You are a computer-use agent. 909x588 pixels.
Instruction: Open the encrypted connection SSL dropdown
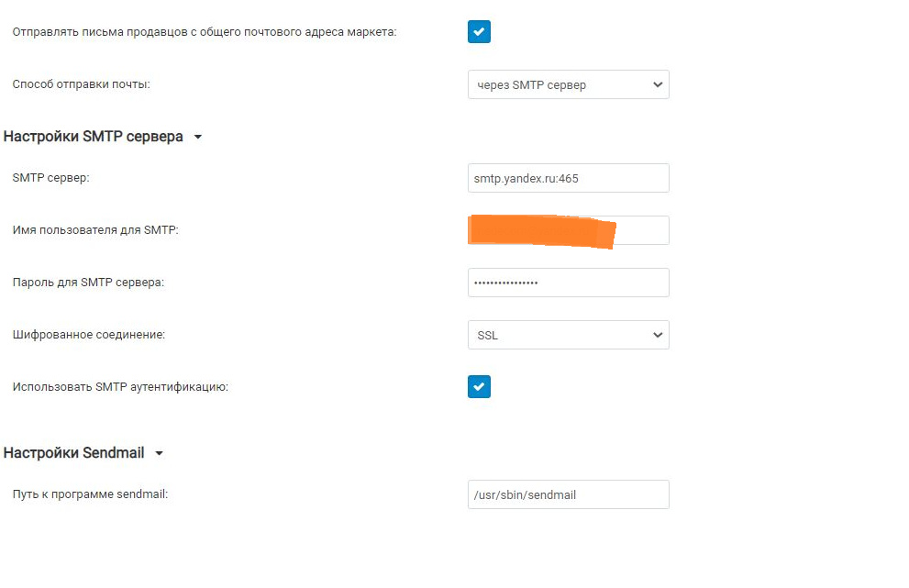568,335
